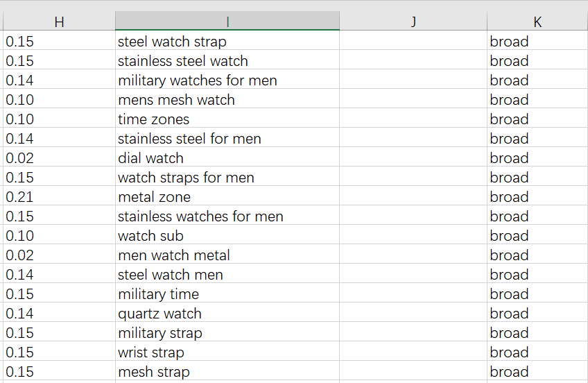
Task: Click the wrist strap cell
Action: click(227, 352)
